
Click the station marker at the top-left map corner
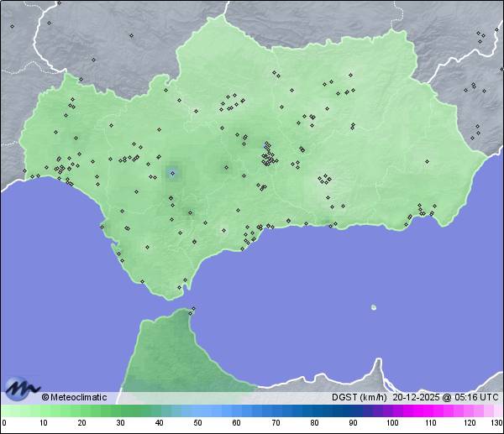coord(12,26)
